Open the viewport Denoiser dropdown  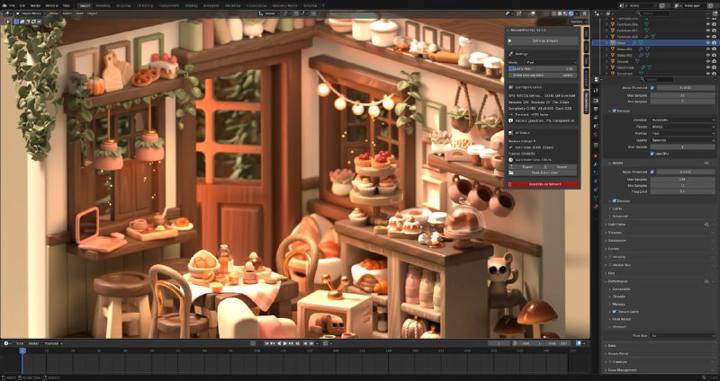point(682,120)
